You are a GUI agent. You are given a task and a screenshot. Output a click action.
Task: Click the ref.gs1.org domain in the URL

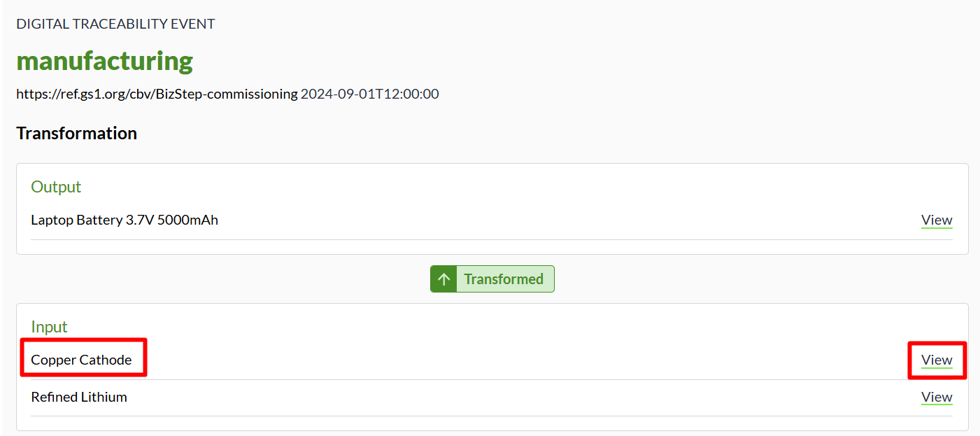click(90, 94)
